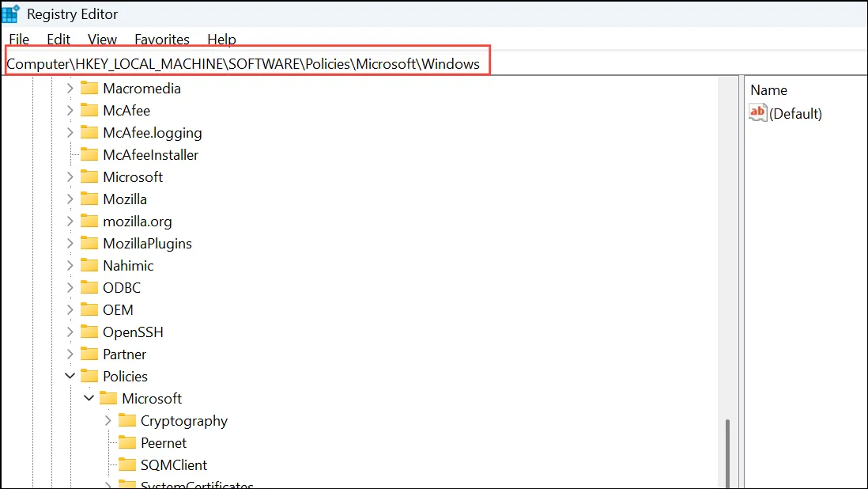The image size is (868, 489).
Task: Click the (Default) string value icon
Action: coord(758,112)
